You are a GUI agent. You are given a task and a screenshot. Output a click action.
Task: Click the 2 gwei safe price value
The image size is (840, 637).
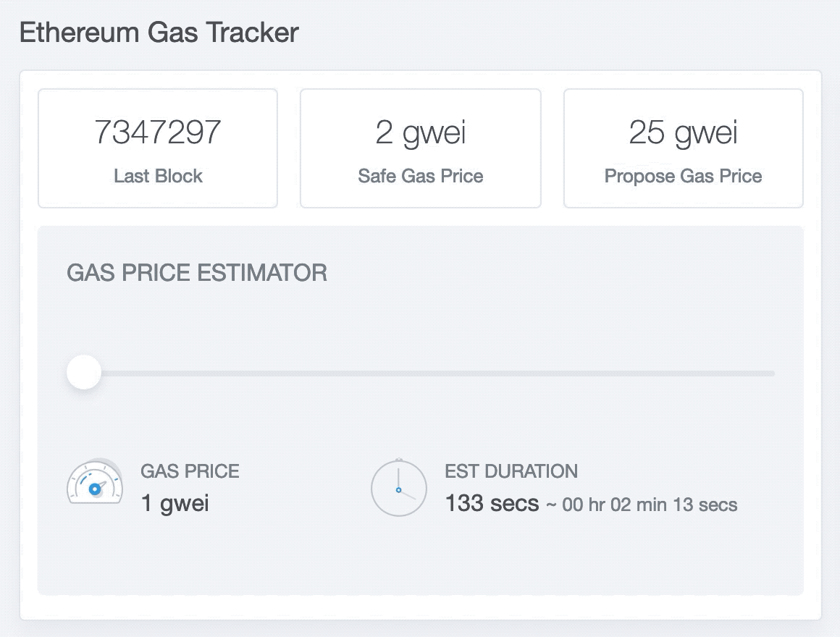[x=420, y=131]
